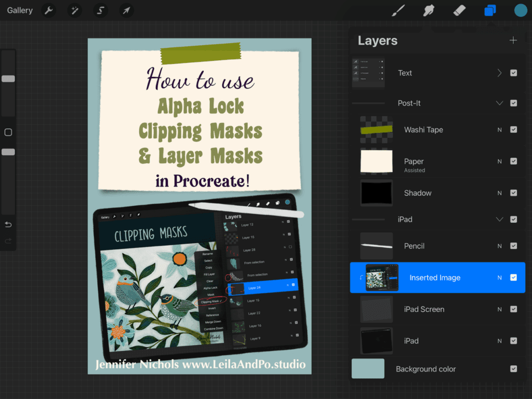The image size is (532, 399).
Task: Select the Post-It group row
Action: (437, 103)
